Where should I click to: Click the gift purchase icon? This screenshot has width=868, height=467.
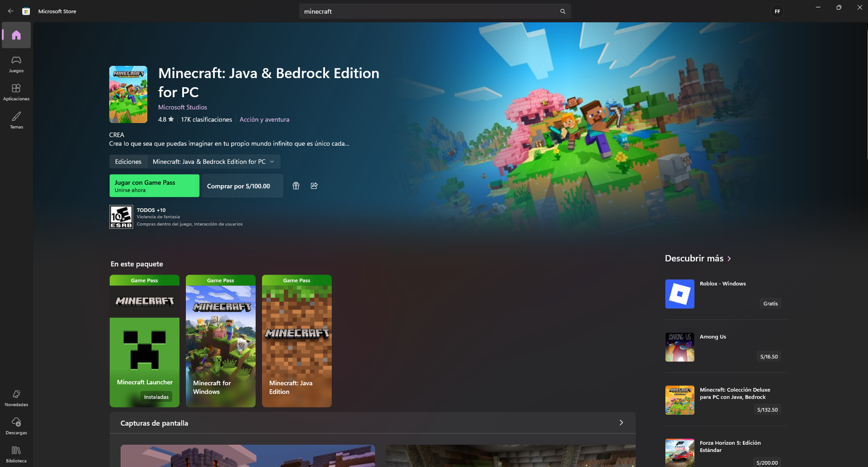(x=296, y=186)
